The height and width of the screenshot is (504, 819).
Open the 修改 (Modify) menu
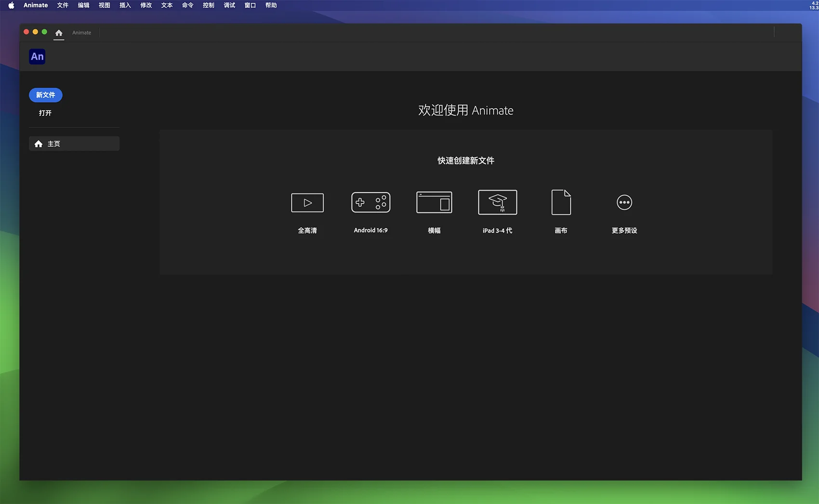tap(146, 5)
